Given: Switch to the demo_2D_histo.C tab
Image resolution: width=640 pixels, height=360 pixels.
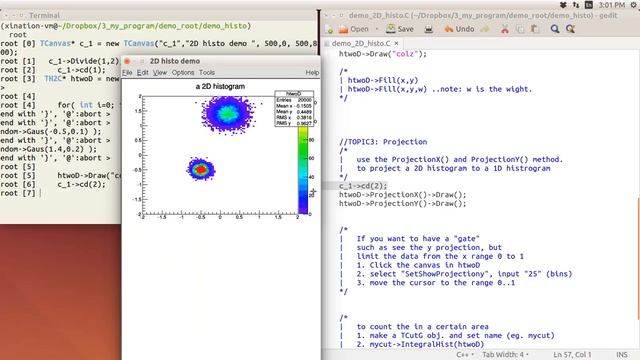Looking at the screenshot, I should [360, 43].
